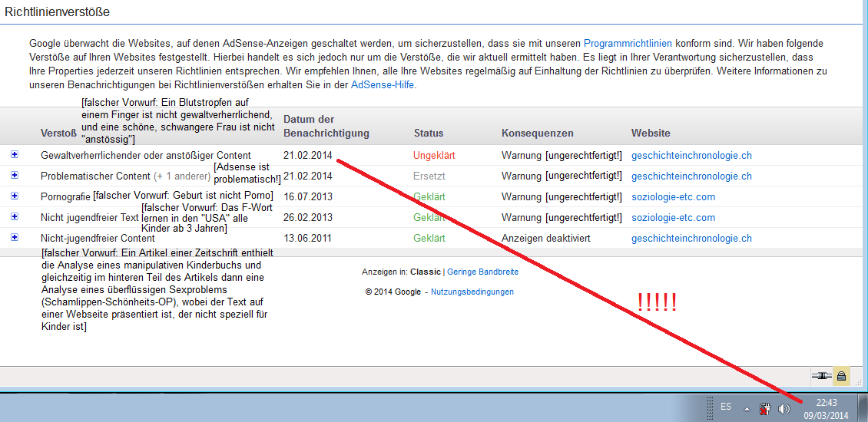
Task: Click the Pornografie violation label
Action: 65,197
